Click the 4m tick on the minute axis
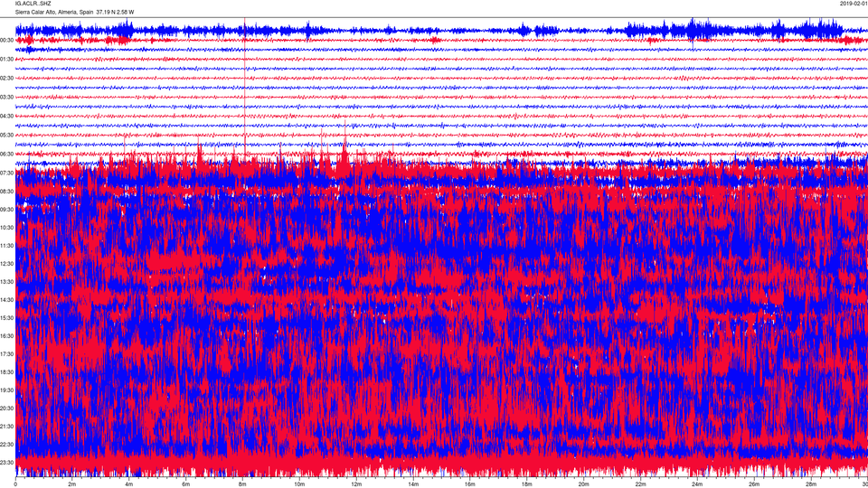Viewport: 868px width, 488px height. 129,484
